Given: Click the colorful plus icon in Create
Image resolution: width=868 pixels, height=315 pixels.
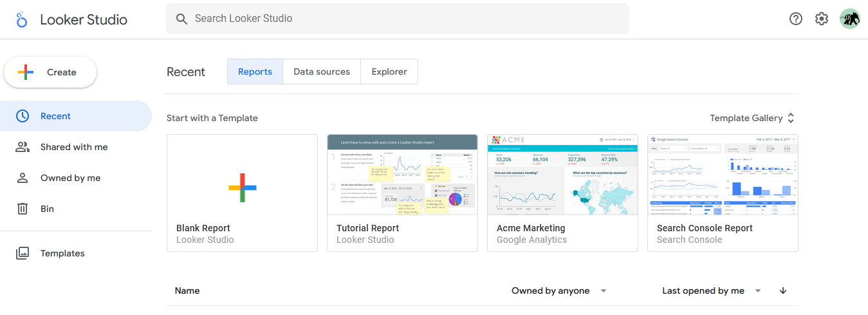Looking at the screenshot, I should click(x=26, y=72).
